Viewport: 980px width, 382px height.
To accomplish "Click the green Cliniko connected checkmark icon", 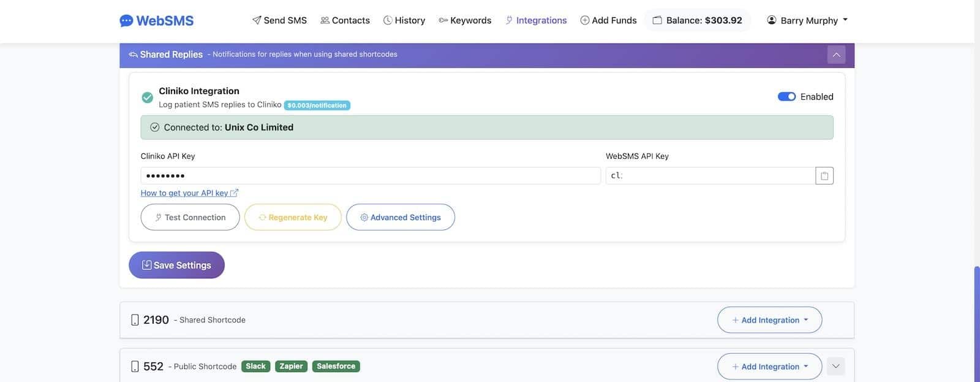I will 147,97.
